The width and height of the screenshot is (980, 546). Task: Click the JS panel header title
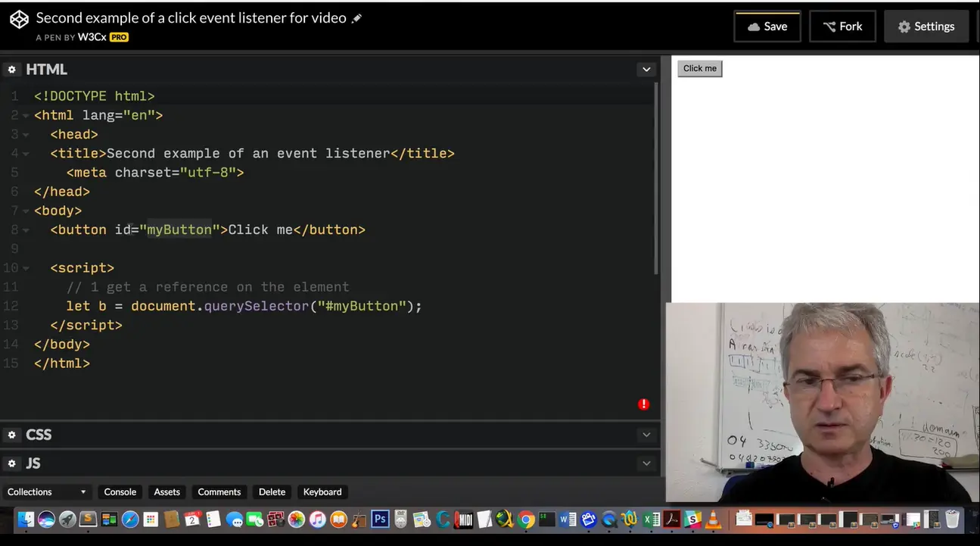click(x=33, y=463)
